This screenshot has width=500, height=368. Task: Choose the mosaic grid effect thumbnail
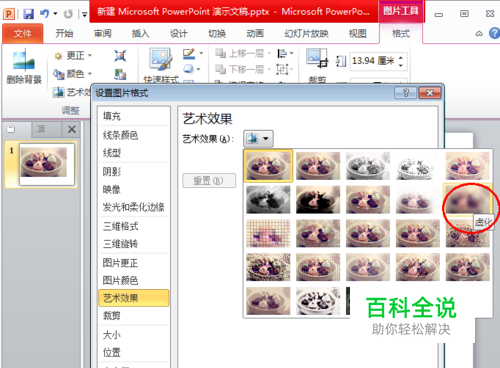(268, 233)
